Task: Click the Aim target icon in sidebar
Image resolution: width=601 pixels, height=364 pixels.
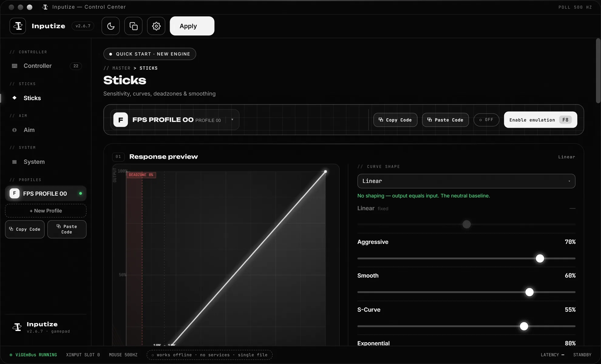Action: click(14, 130)
